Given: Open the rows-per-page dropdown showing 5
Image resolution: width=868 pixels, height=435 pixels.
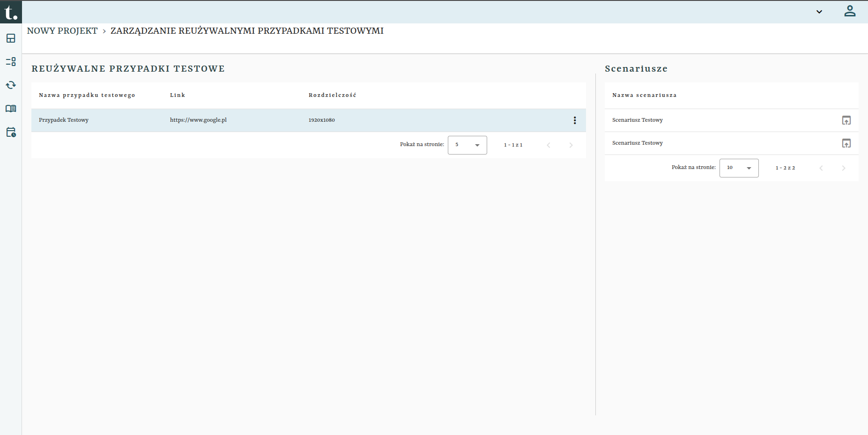Looking at the screenshot, I should 467,145.
